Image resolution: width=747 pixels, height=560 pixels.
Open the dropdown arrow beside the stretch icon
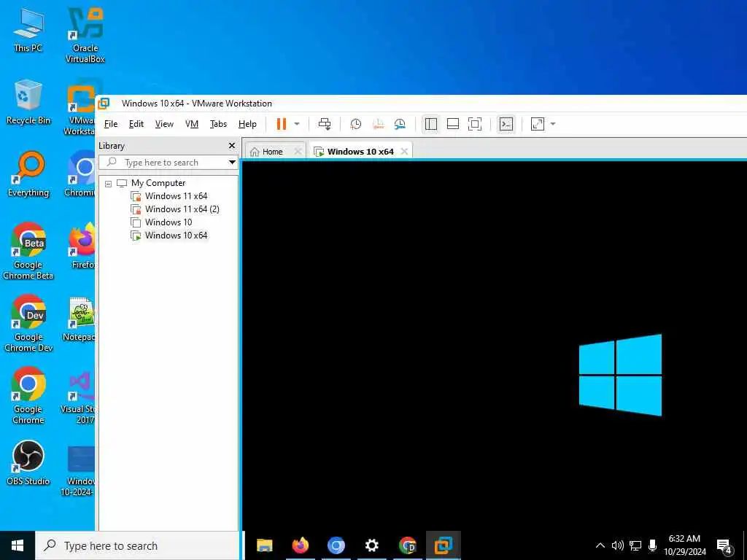553,124
